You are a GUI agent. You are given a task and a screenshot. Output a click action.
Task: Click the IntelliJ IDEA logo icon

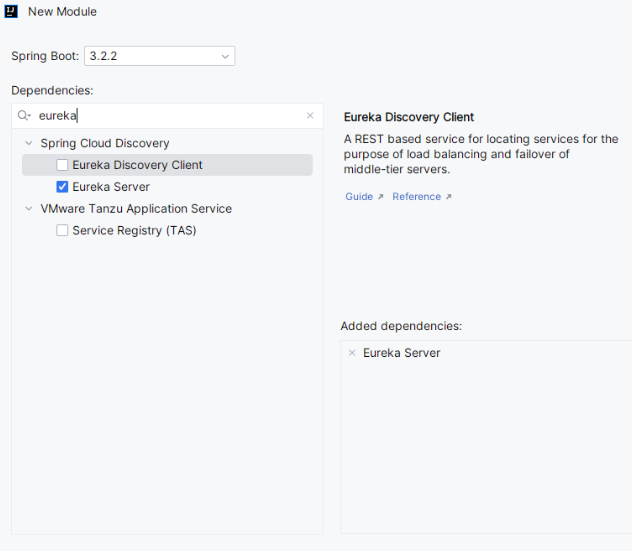12,12
